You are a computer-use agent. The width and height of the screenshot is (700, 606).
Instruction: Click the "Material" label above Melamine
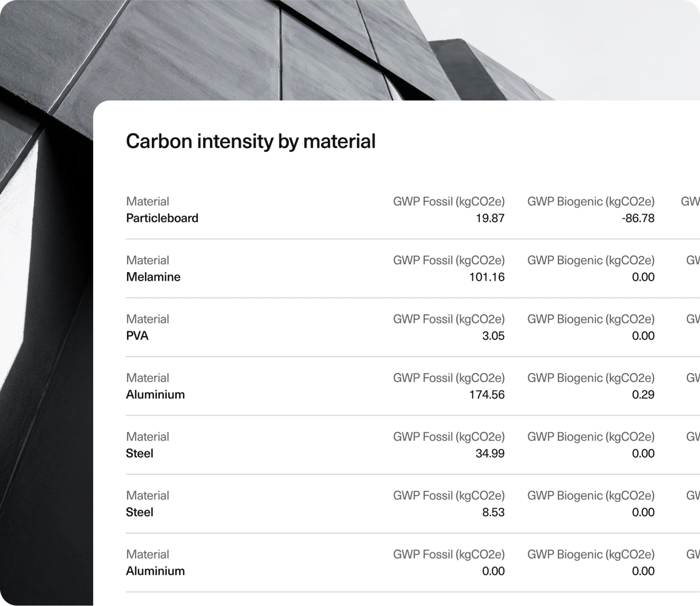tap(147, 260)
